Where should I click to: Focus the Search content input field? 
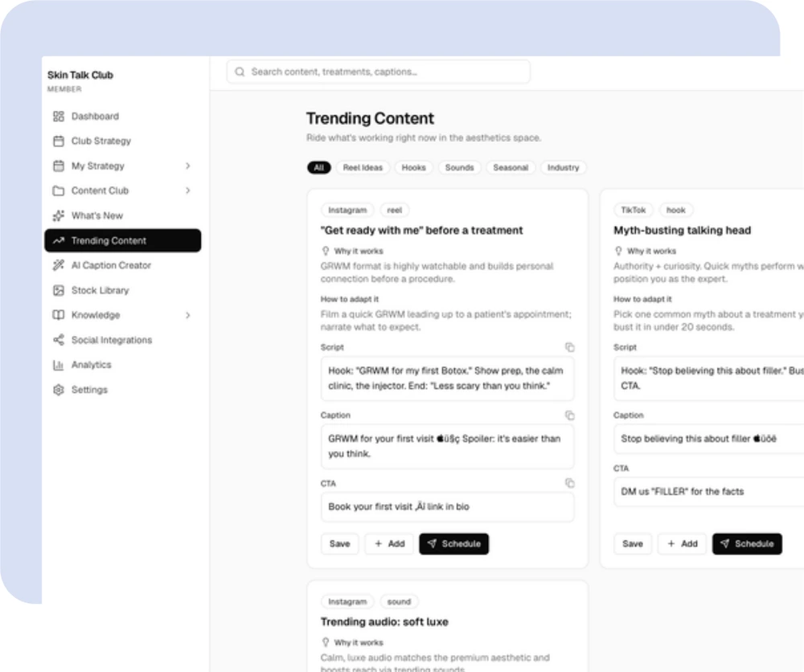(379, 72)
